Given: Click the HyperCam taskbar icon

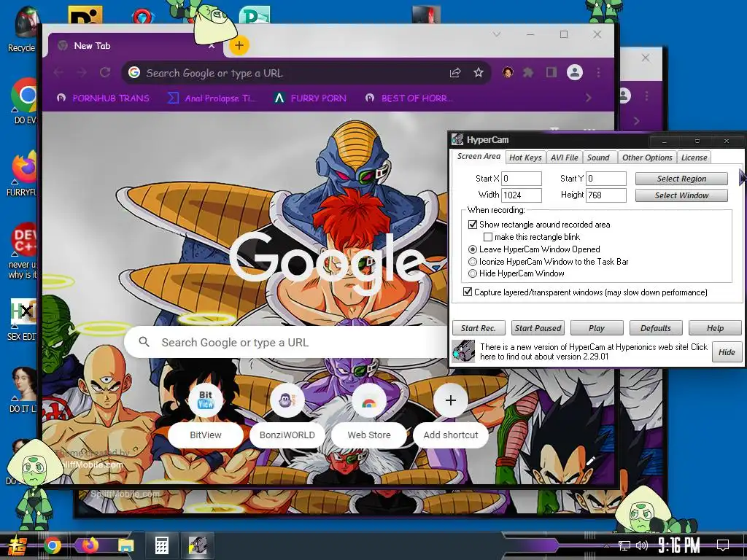Looking at the screenshot, I should [x=197, y=545].
